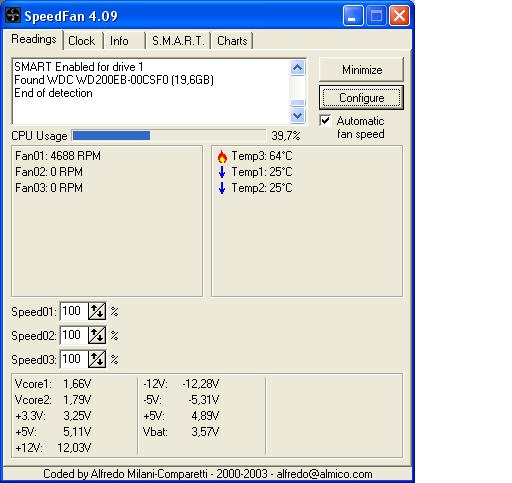The image size is (512, 483).
Task: Click the 'Found WDC WD200EB-00CSF0' log line
Action: click(114, 80)
